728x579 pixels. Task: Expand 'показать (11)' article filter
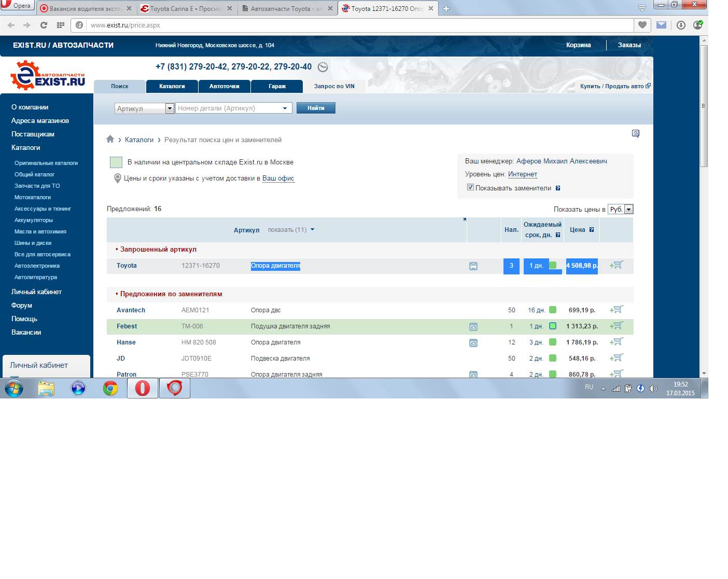(x=290, y=230)
